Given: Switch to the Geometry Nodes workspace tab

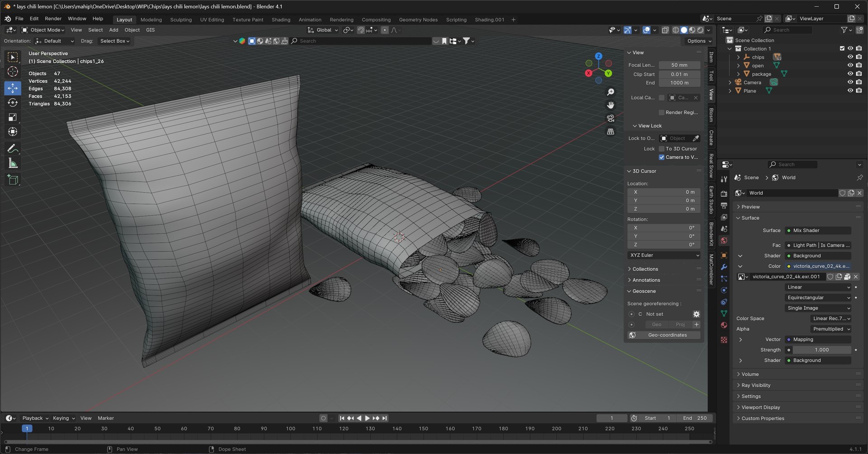Looking at the screenshot, I should click(418, 19).
